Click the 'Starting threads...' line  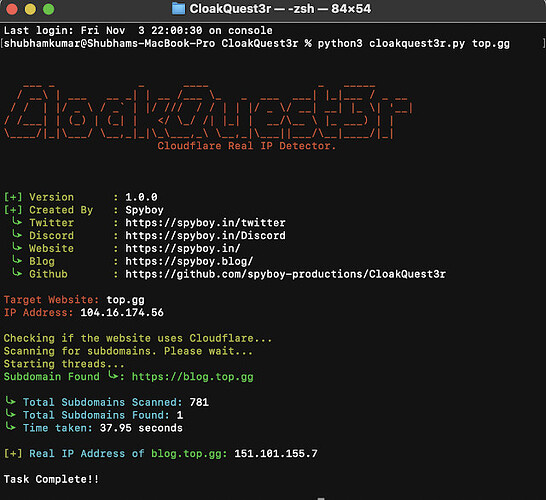pyautogui.click(x=64, y=364)
